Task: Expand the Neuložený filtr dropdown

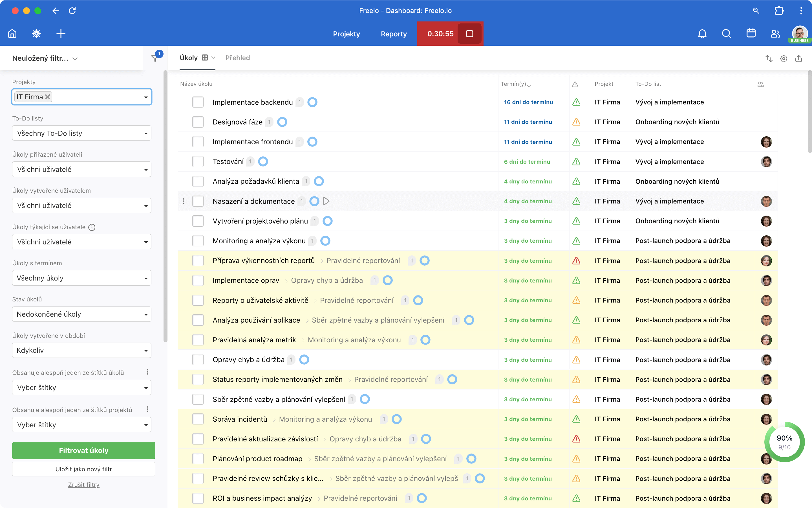Action: coord(45,58)
